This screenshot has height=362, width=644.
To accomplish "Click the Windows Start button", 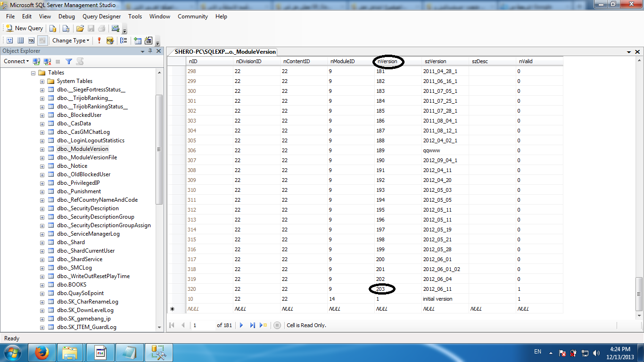I will (x=13, y=353).
